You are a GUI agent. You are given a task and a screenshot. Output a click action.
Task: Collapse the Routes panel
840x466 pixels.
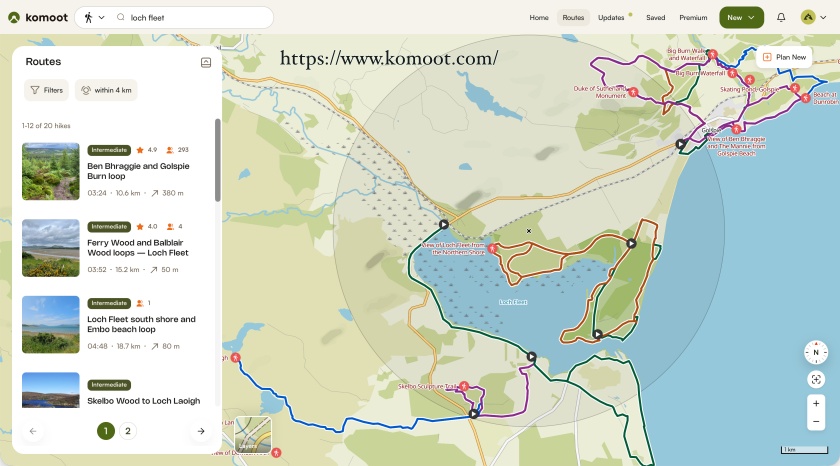[206, 62]
